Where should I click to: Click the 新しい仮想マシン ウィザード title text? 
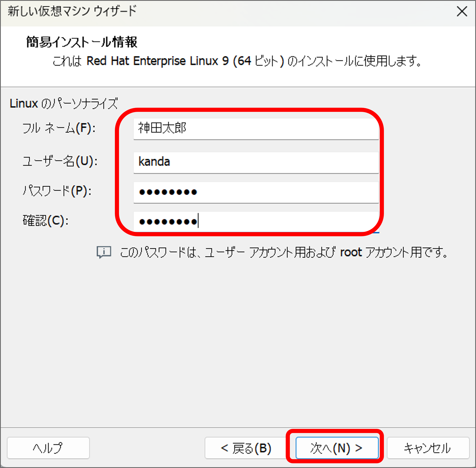pos(72,11)
